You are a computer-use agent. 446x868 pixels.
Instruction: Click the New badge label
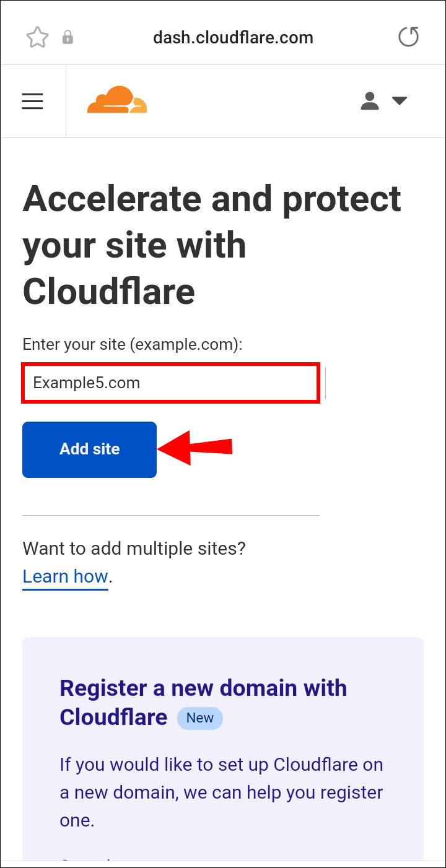[x=199, y=718]
